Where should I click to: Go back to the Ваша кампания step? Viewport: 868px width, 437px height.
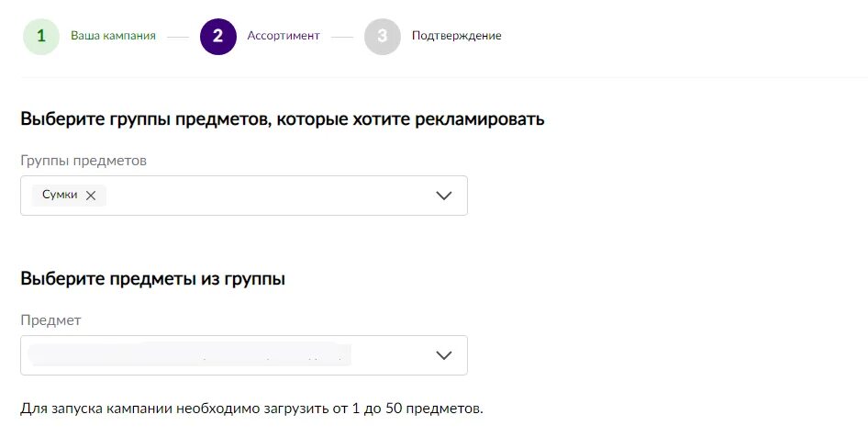tap(113, 36)
